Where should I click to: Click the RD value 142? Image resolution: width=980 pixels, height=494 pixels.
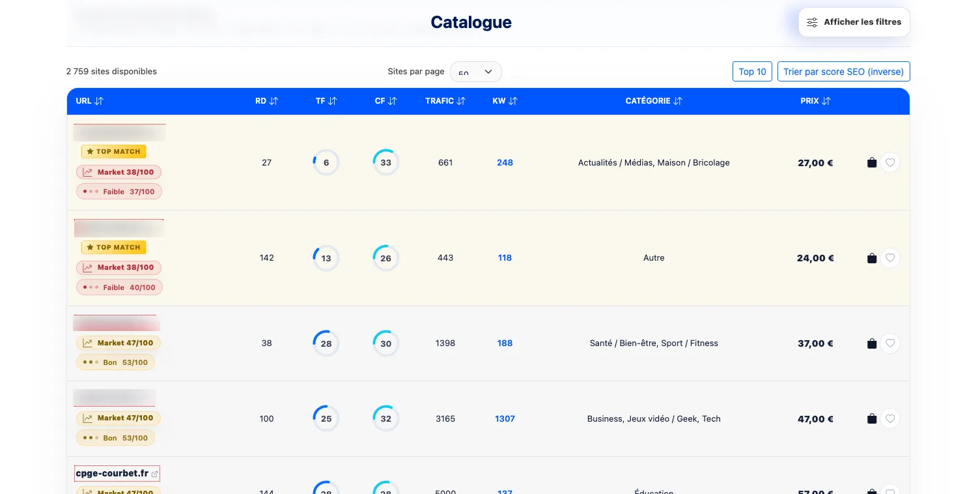coord(266,258)
